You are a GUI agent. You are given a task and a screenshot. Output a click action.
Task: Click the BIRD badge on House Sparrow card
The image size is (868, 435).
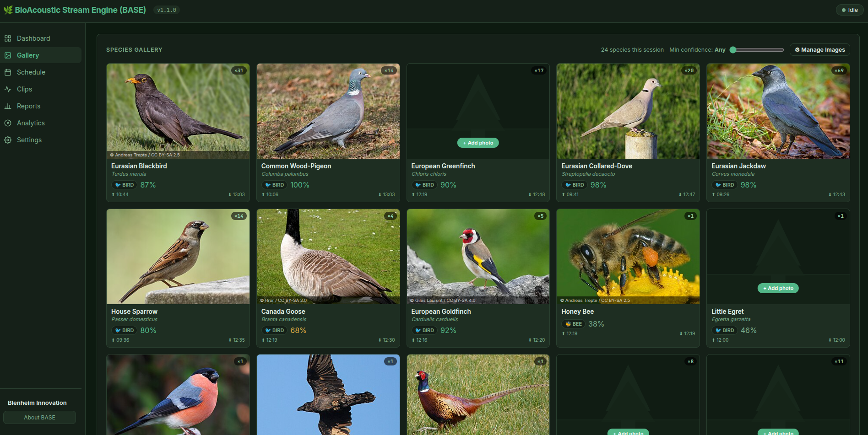click(x=124, y=330)
